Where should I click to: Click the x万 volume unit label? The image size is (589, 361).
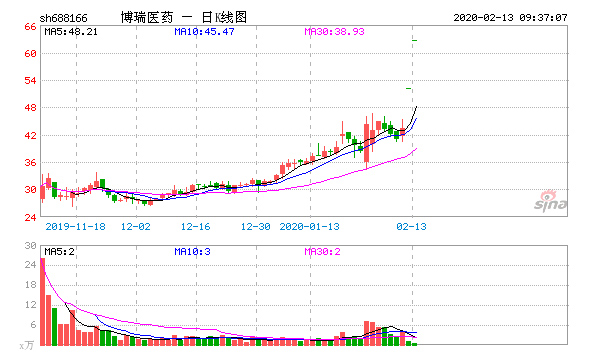[27, 345]
